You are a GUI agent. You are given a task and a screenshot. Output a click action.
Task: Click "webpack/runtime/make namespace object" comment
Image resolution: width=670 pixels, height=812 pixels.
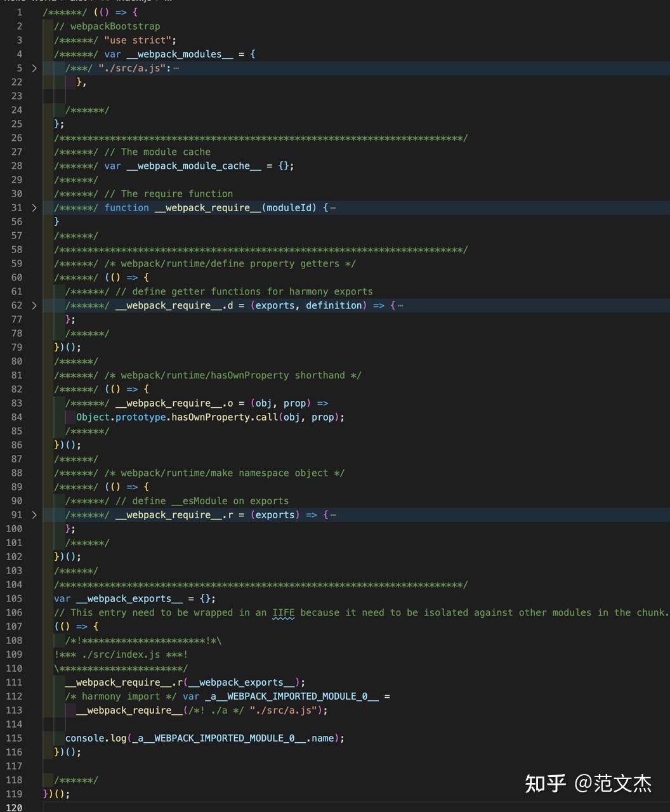point(225,473)
